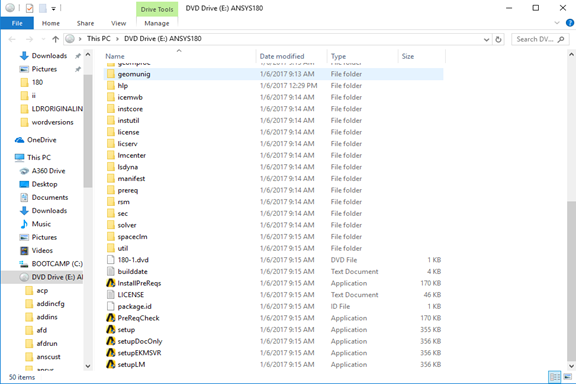Open Videos under This PC

pyautogui.click(x=36, y=250)
